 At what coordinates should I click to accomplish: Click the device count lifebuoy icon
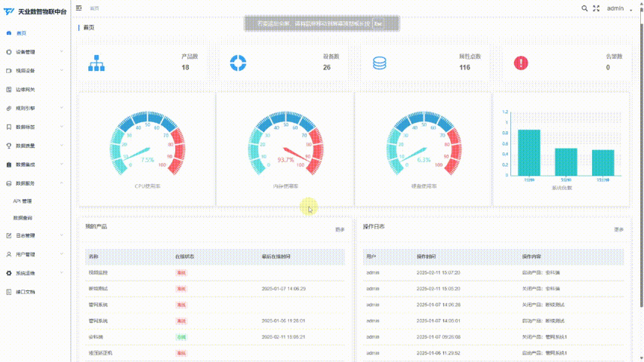238,63
